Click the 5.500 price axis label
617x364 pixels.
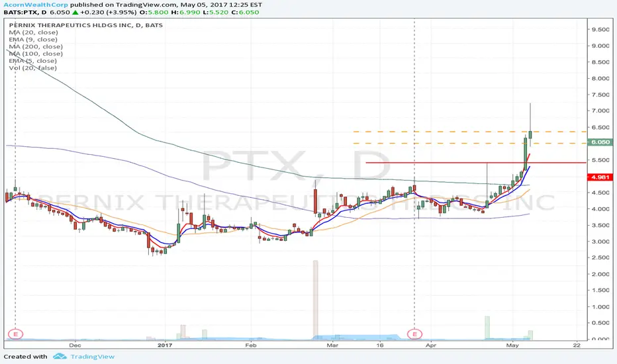pos(600,160)
